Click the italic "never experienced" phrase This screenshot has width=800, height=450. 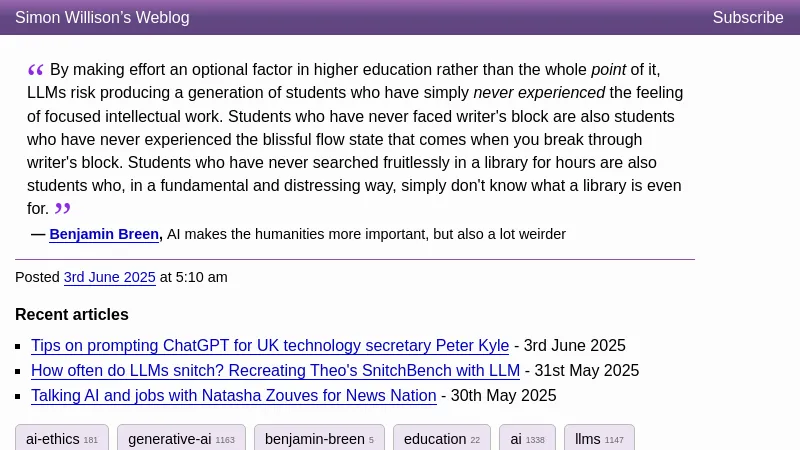[x=539, y=93]
